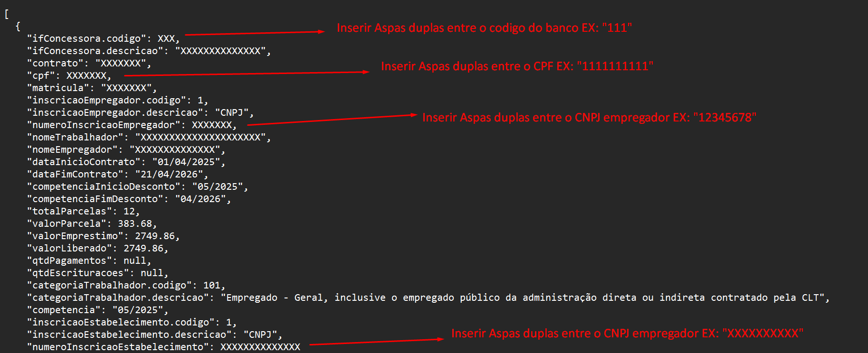Click the "inscricaoEstabelecimento.descricao" line
The height and width of the screenshot is (353, 868).
[x=154, y=334]
